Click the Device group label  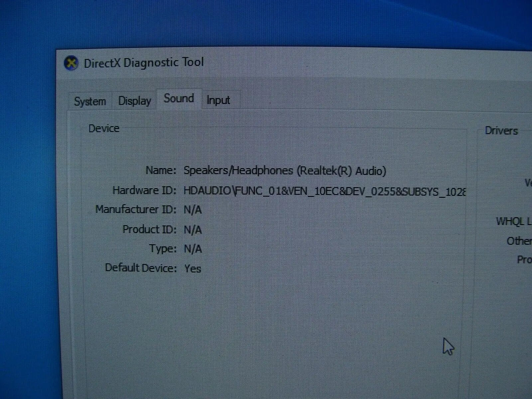point(104,128)
